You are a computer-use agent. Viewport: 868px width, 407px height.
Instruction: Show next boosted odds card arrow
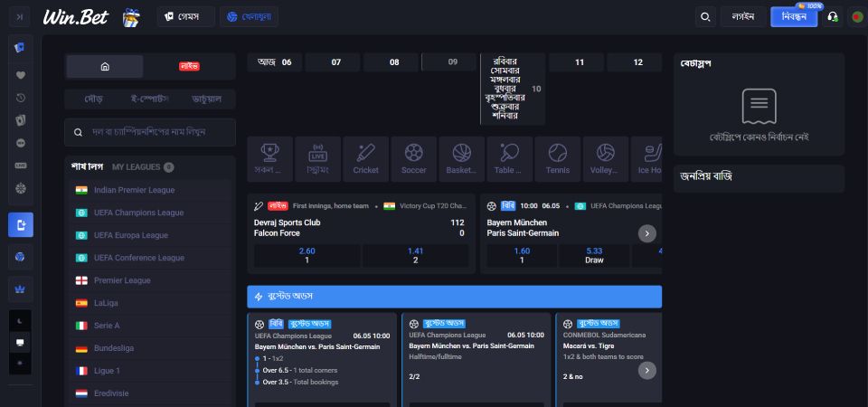click(x=647, y=370)
